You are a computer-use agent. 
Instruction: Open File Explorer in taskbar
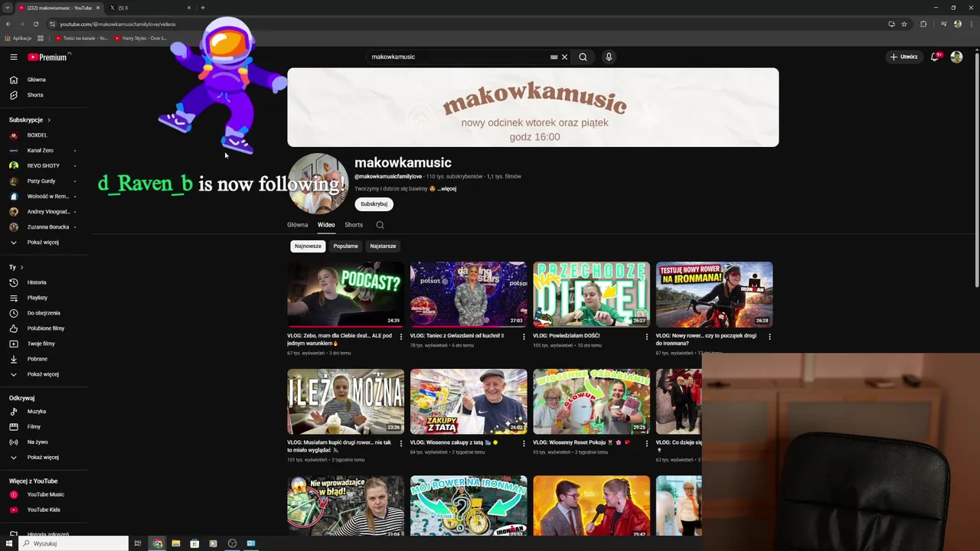176,543
